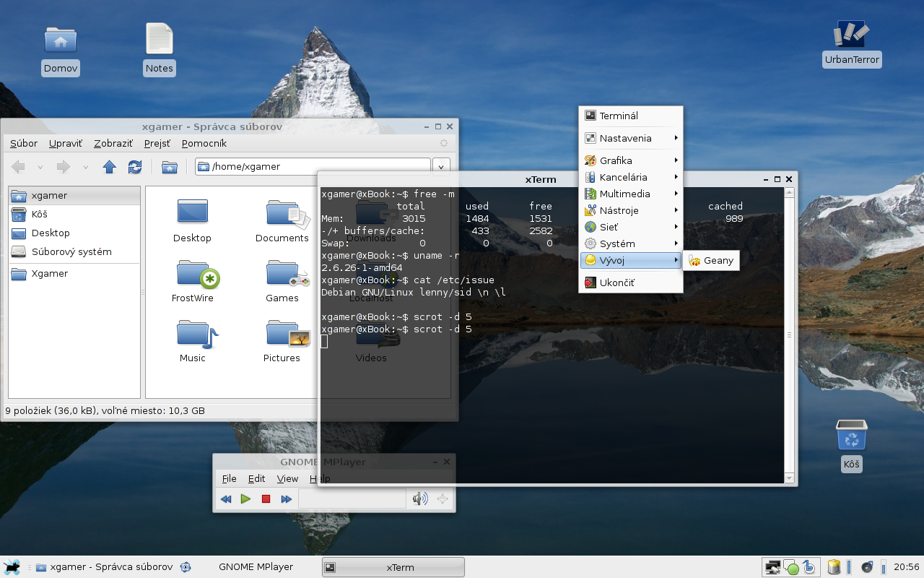The image size is (924, 578).
Task: Select xgamer in the file manager sidebar
Action: 74,196
